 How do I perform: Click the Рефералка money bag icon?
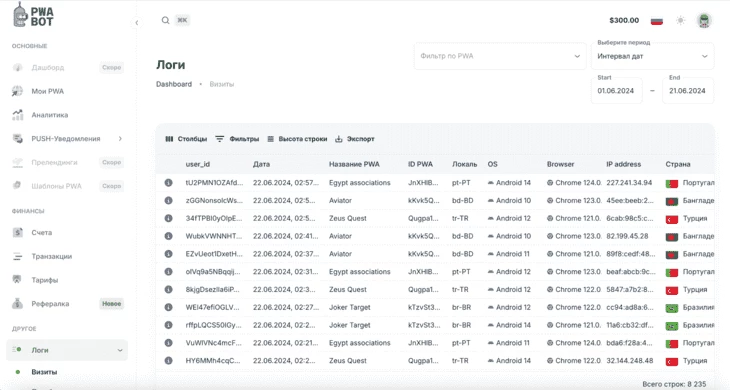17,304
